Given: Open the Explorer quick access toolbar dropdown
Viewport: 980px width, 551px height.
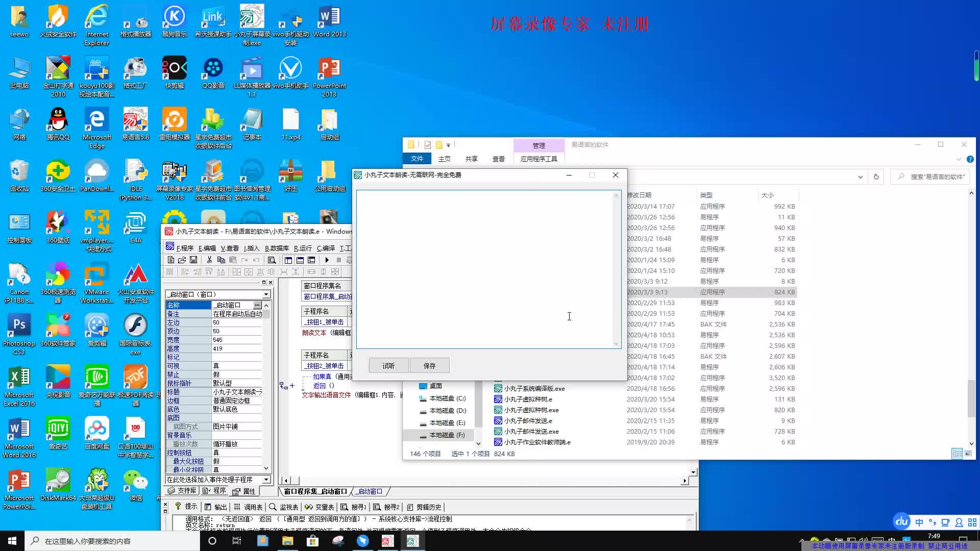Looking at the screenshot, I should pyautogui.click(x=448, y=145).
